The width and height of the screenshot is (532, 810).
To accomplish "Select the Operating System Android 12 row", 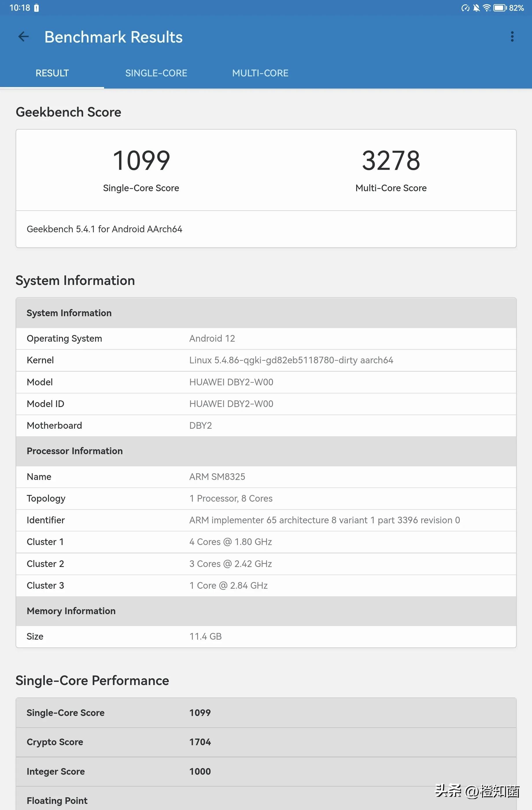I will (266, 339).
